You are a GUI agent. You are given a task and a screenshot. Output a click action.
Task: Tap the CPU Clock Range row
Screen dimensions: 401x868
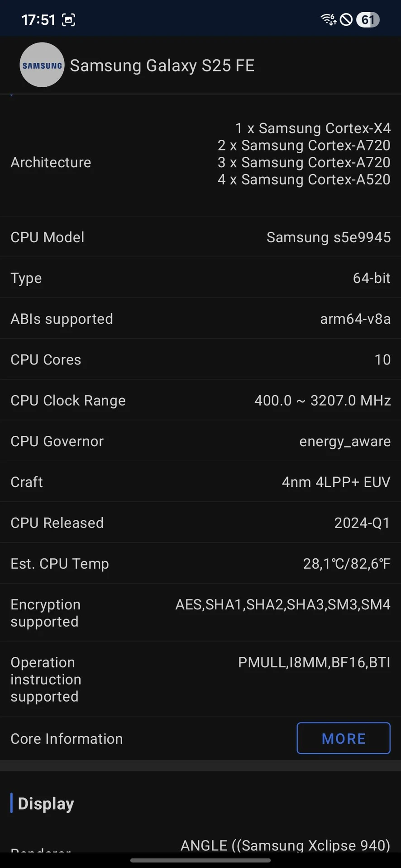click(200, 400)
